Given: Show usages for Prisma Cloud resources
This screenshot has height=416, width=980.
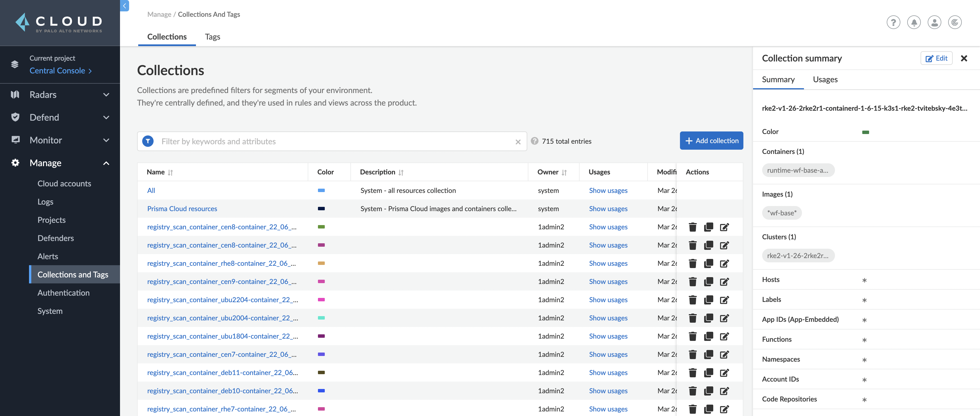Looking at the screenshot, I should pos(608,209).
